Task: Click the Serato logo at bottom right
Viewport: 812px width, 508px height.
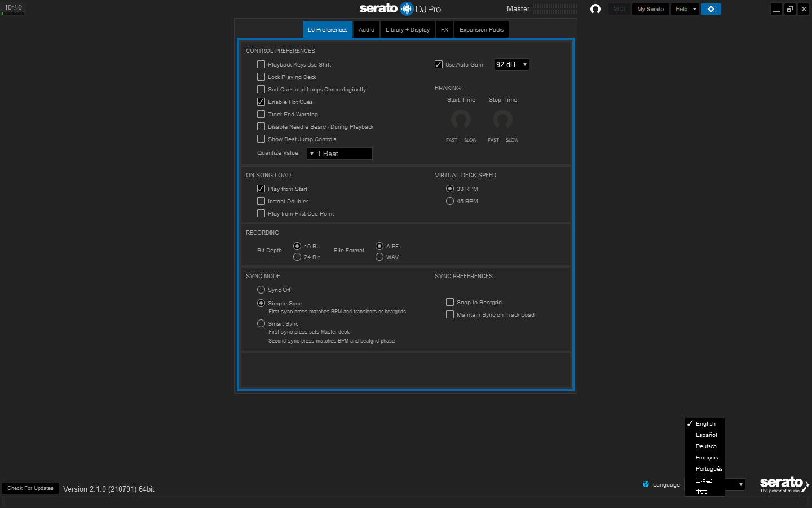Action: [x=784, y=484]
